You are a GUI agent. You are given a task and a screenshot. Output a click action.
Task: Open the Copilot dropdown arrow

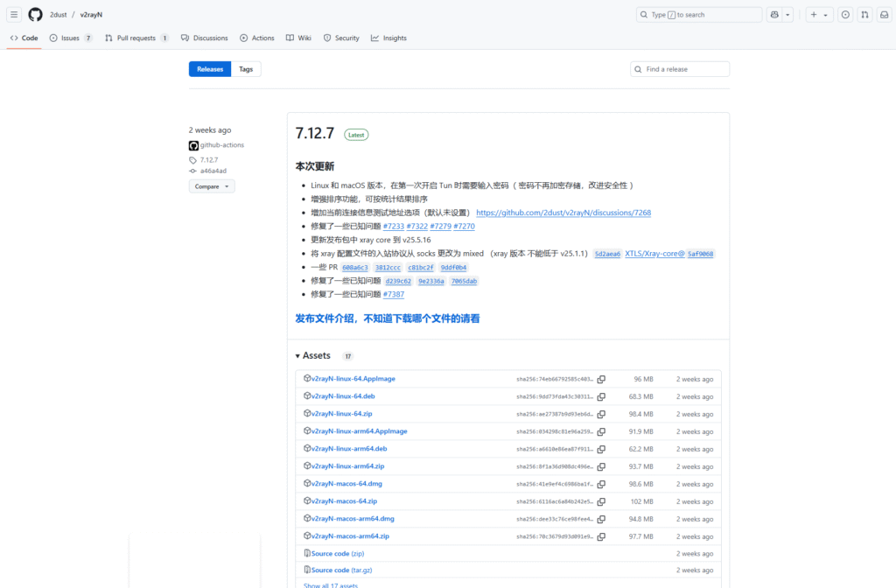pyautogui.click(x=788, y=15)
